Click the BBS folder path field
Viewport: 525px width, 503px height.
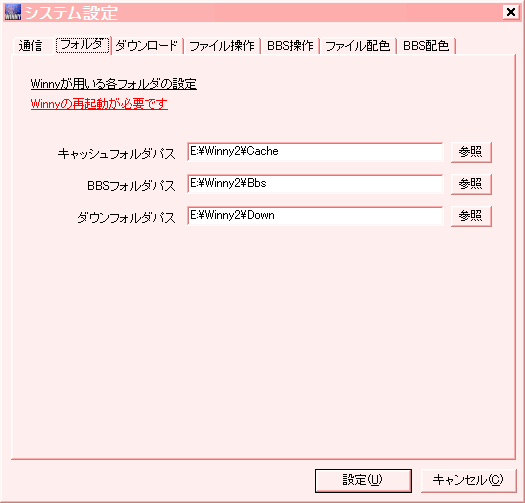[x=315, y=184]
